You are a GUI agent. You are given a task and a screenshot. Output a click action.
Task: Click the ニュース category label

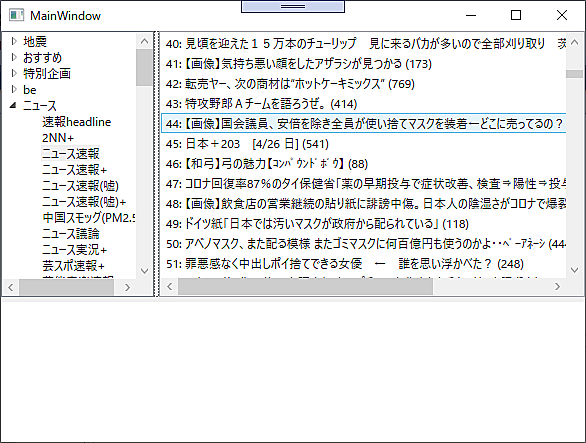point(39,105)
